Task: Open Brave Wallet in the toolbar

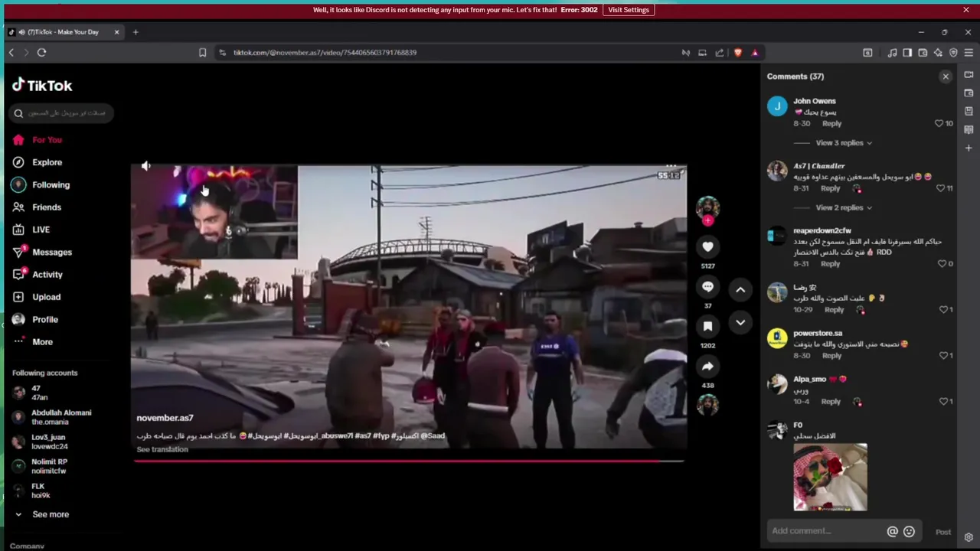Action: (923, 53)
